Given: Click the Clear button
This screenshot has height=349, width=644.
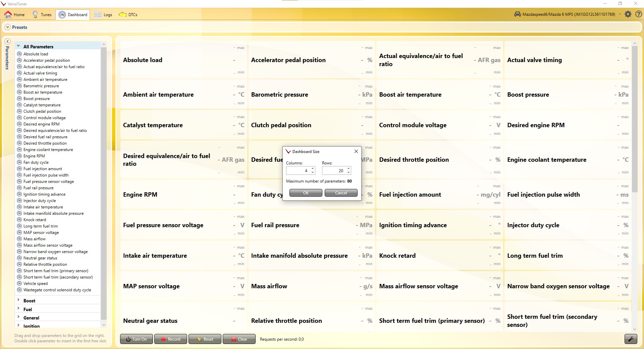Looking at the screenshot, I should tap(239, 339).
